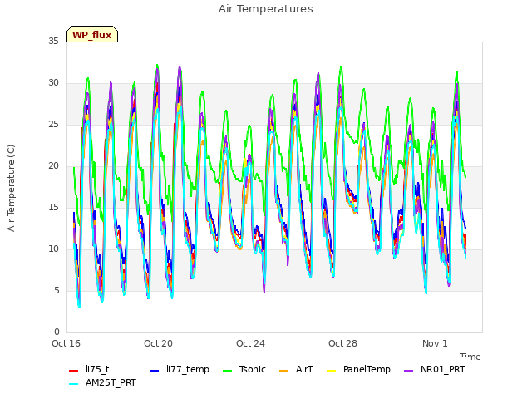The height and width of the screenshot is (399, 532).
Task: Click the Time x-axis title
Action: [470, 357]
